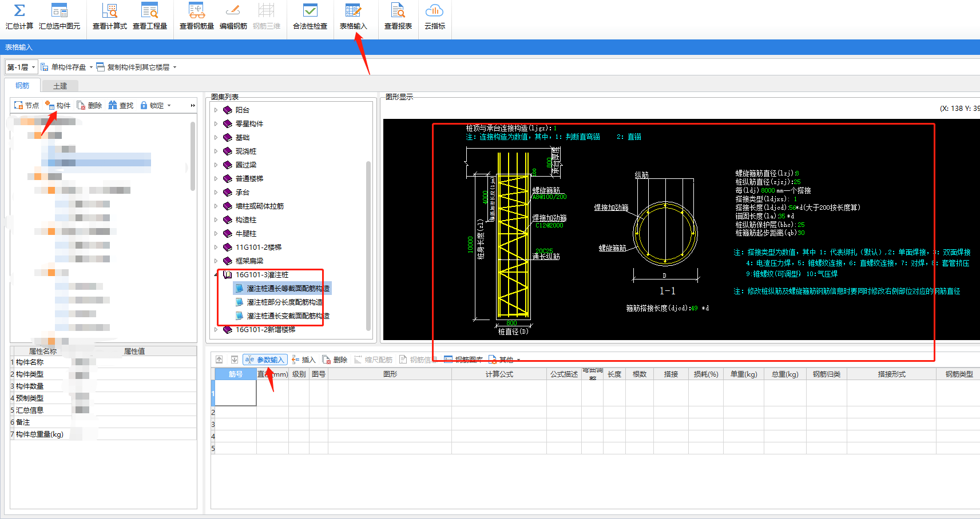980x519 pixels.
Task: Click the 锁定 lock button
Action: (152, 105)
